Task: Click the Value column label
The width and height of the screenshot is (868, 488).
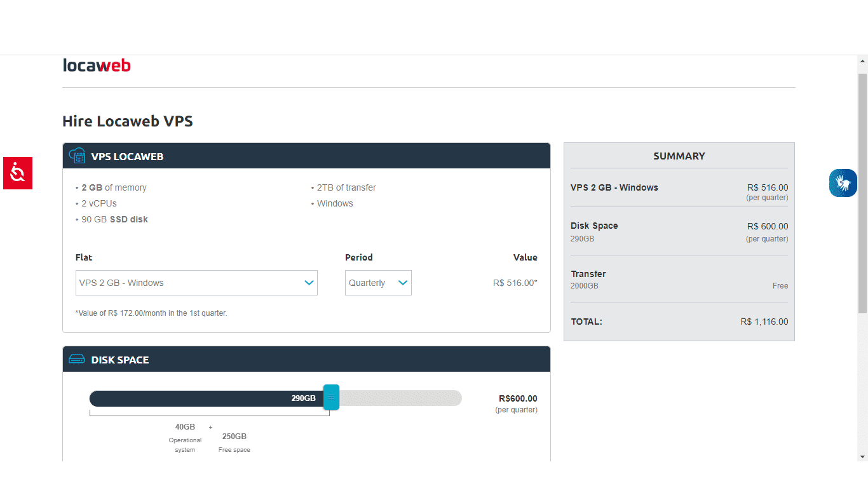Action: [x=526, y=257]
